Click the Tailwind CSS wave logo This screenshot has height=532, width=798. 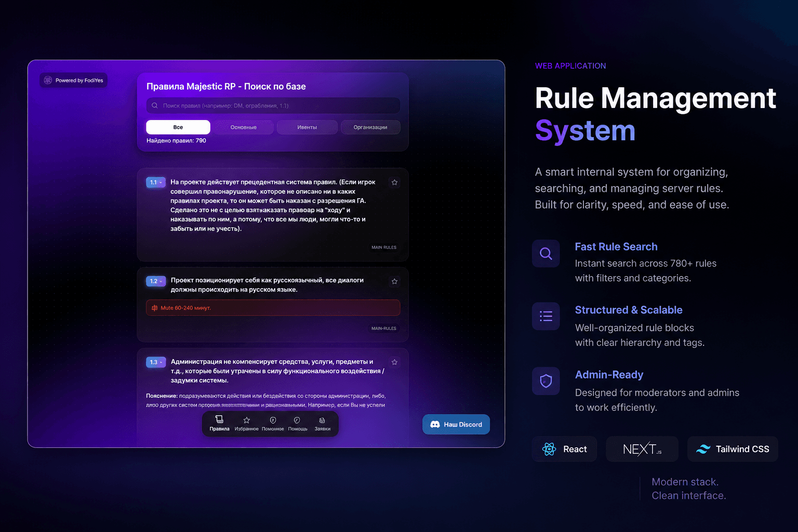tap(703, 449)
